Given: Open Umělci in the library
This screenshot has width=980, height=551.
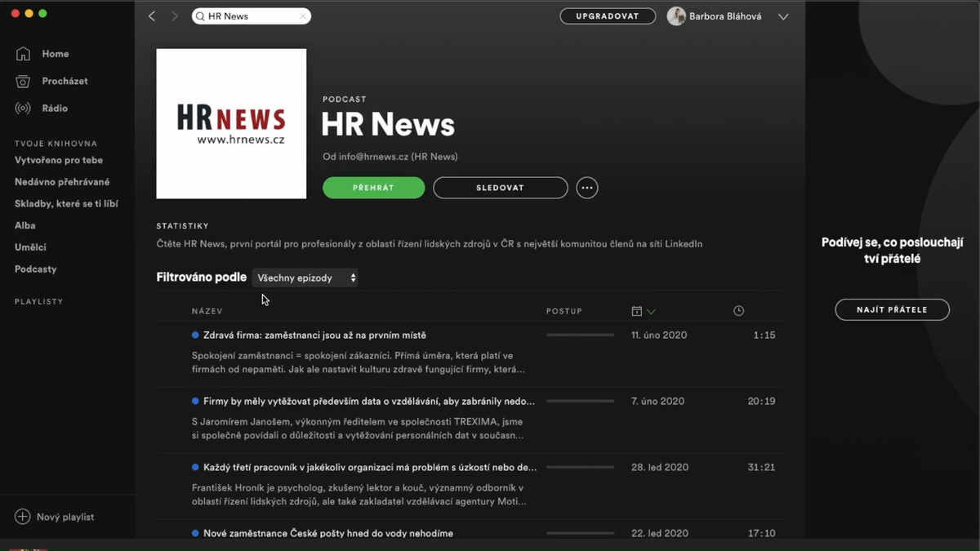Looking at the screenshot, I should (30, 247).
